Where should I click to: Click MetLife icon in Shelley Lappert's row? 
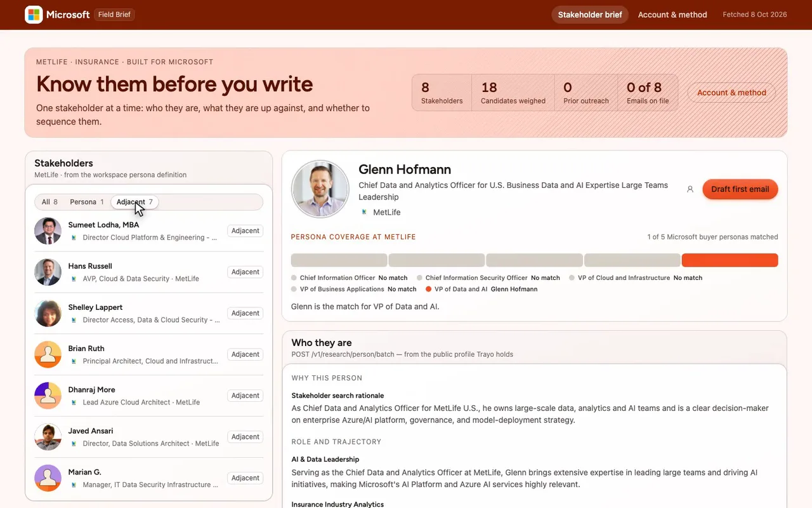(x=74, y=320)
